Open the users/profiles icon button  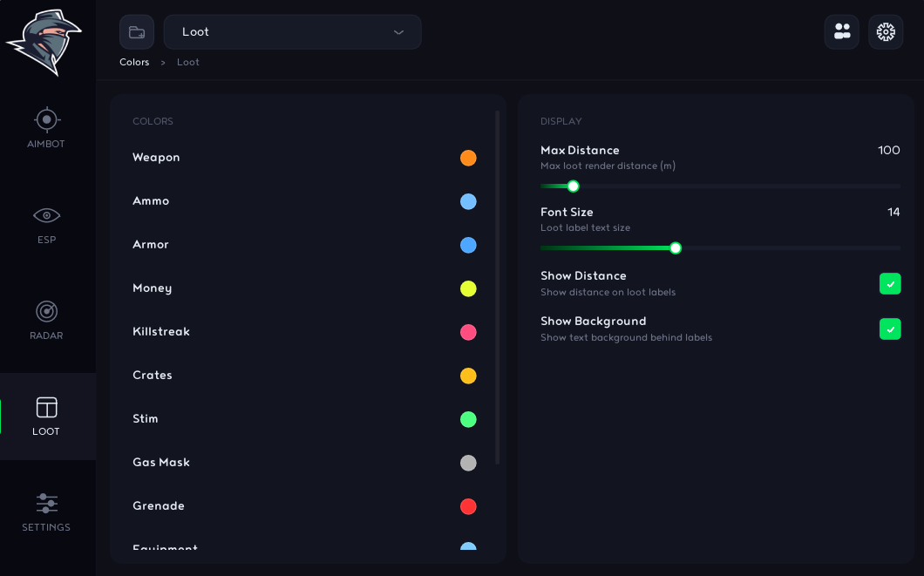841,31
